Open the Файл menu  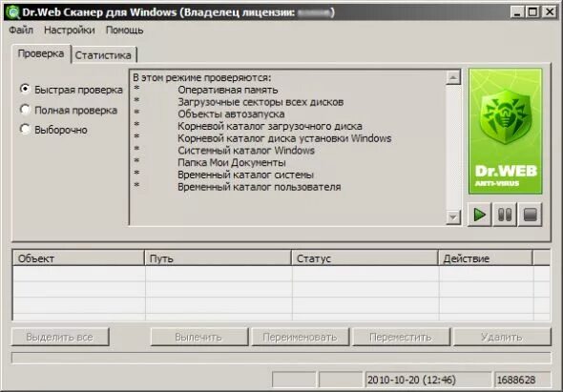(21, 31)
